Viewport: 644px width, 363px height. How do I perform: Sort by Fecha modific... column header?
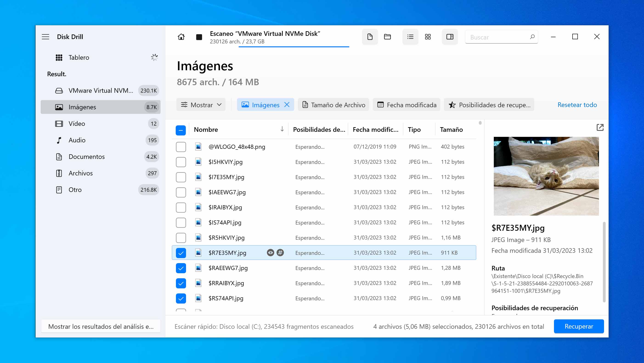(x=375, y=129)
